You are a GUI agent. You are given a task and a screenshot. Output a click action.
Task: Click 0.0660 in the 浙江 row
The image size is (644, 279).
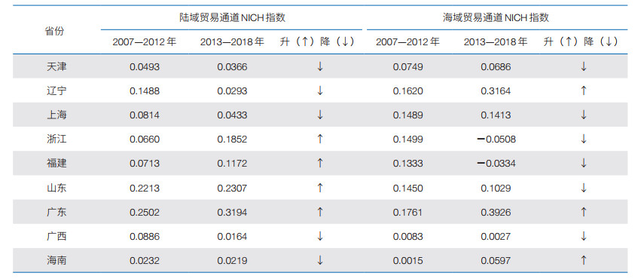pyautogui.click(x=145, y=139)
